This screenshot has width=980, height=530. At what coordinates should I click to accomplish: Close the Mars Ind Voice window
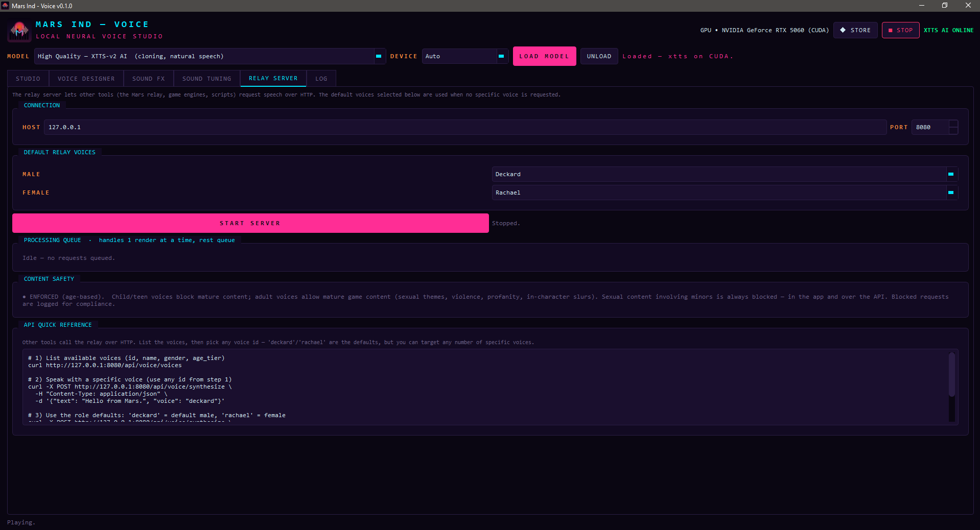(968, 6)
